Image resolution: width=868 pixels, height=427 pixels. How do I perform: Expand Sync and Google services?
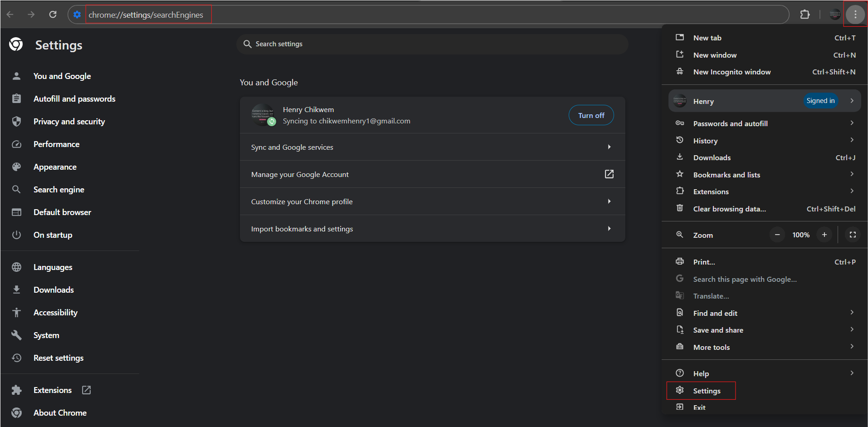433,147
